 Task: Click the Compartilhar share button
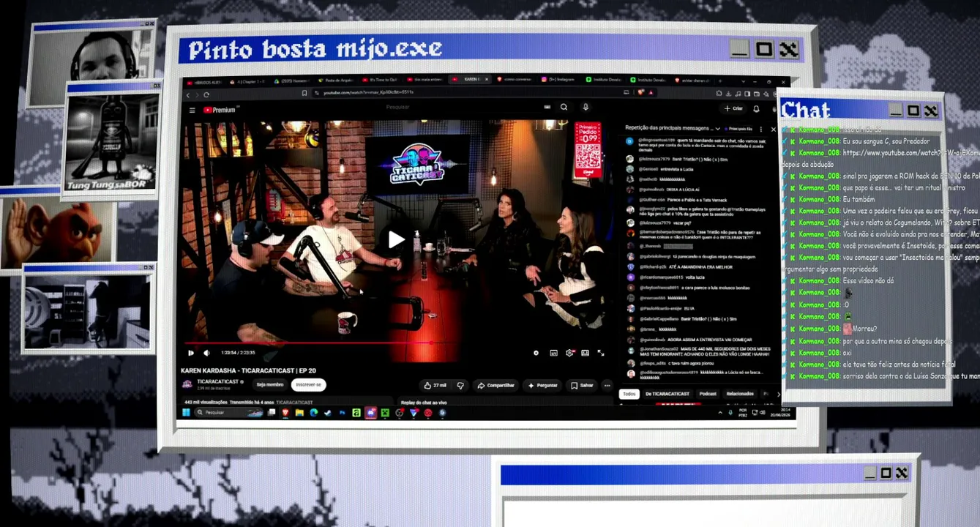[495, 385]
